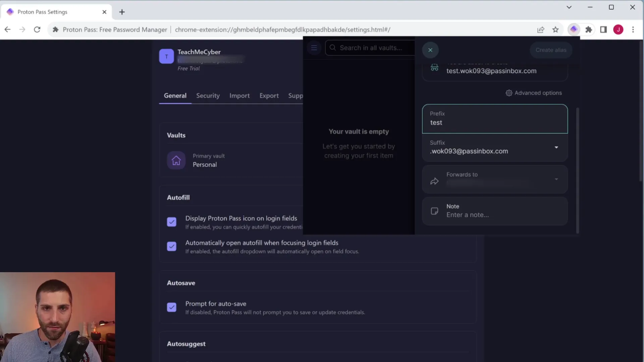Click the TeachMeCyber account avatar
644x362 pixels.
(166, 56)
